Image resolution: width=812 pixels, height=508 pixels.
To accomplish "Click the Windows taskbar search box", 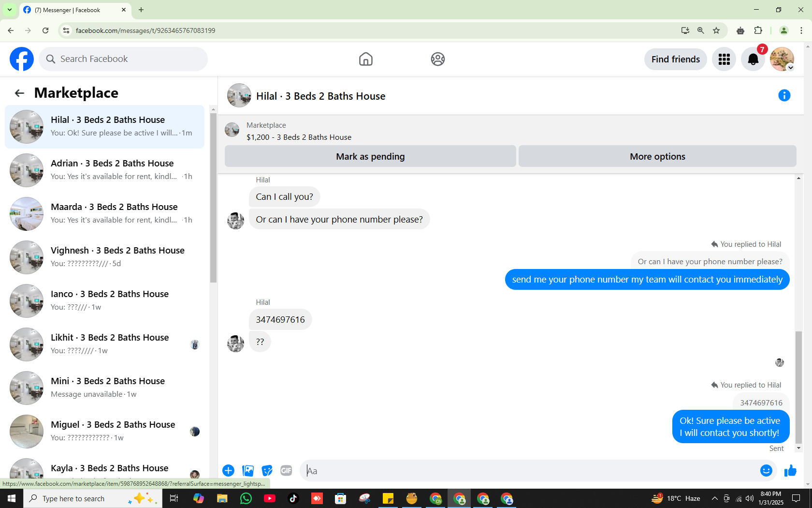I will click(x=93, y=498).
